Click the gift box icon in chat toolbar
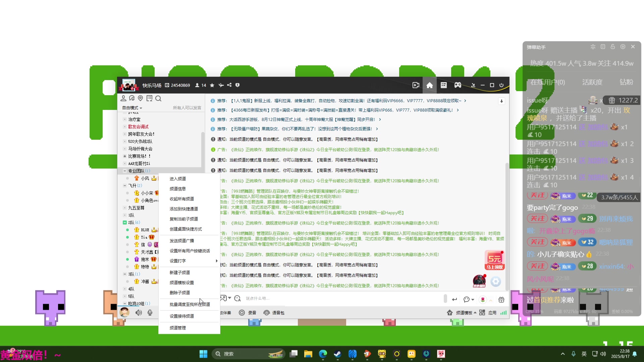Image resolution: width=644 pixels, height=362 pixels. click(x=501, y=300)
